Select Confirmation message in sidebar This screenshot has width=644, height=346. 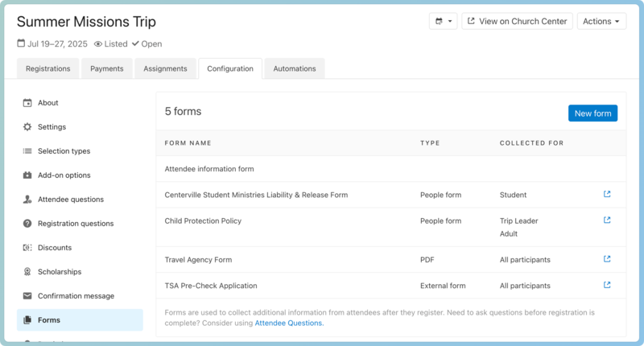76,296
